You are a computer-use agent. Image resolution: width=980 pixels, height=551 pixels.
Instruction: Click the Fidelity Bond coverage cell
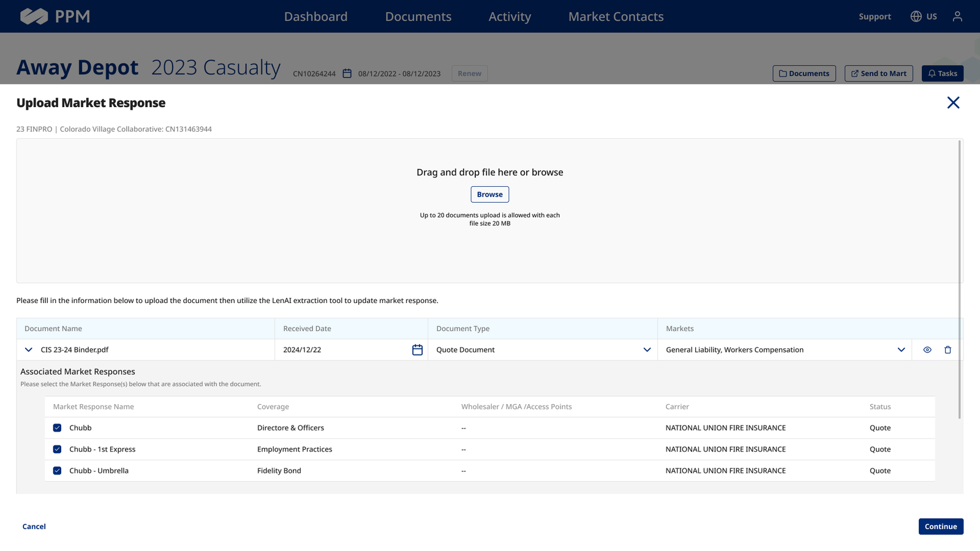279,471
